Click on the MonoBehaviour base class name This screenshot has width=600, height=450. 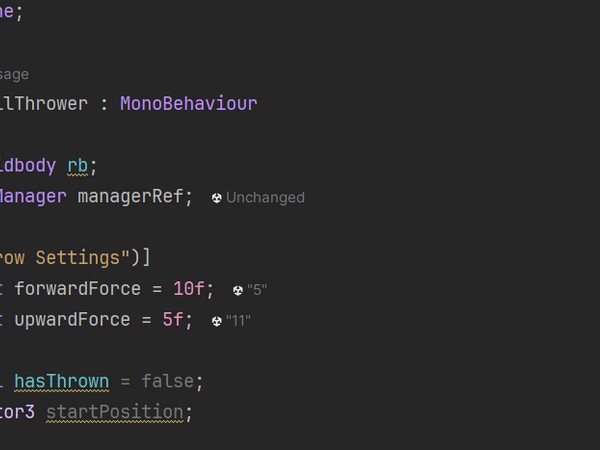coord(188,103)
